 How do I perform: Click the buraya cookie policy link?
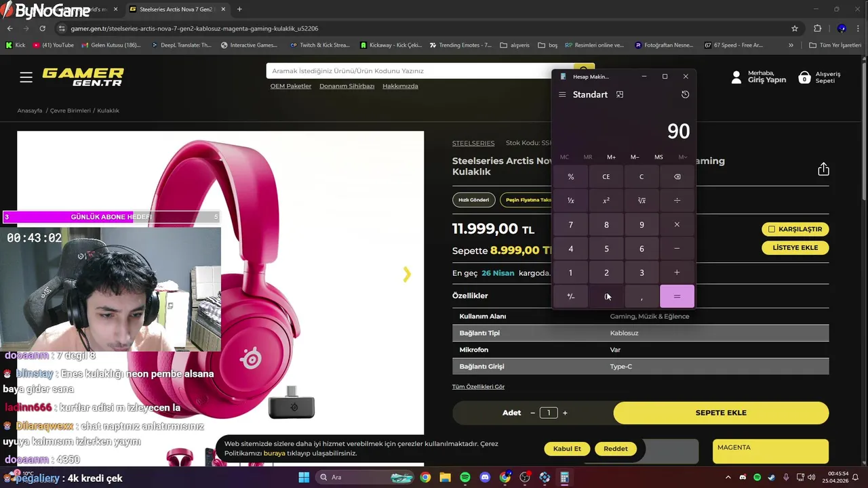[274, 453]
